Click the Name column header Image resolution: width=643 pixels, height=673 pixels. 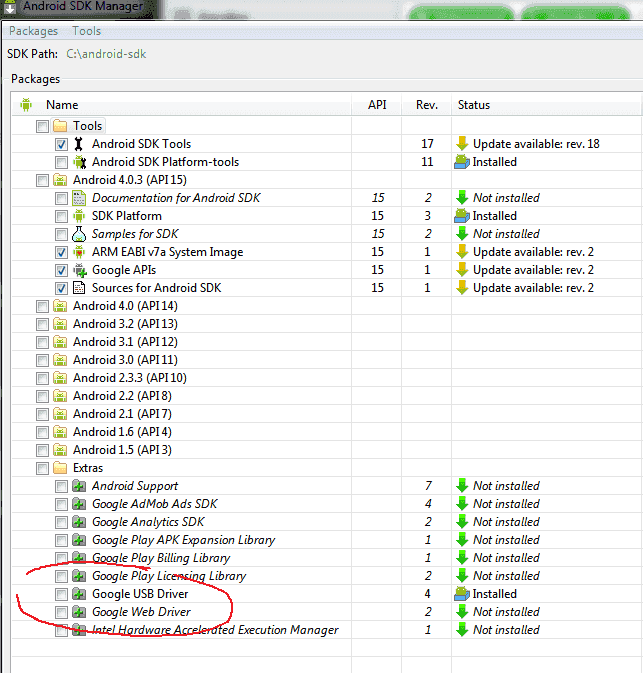[62, 105]
